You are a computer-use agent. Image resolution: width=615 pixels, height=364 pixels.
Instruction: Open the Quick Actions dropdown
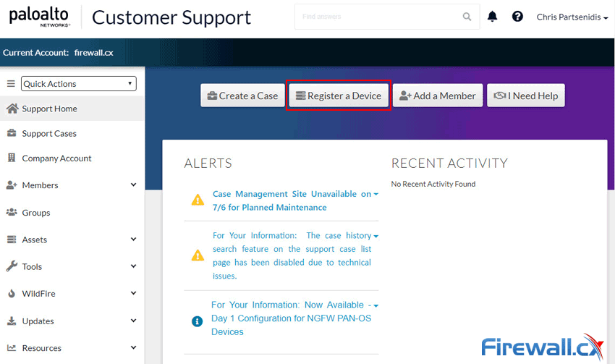coord(78,83)
